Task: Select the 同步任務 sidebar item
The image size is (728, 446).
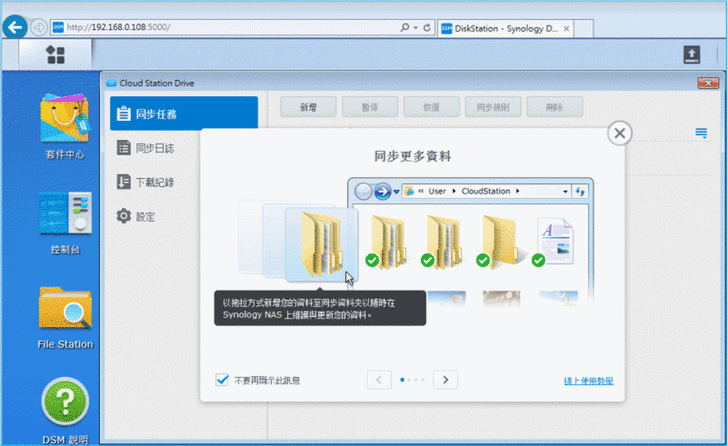Action: coord(184,113)
